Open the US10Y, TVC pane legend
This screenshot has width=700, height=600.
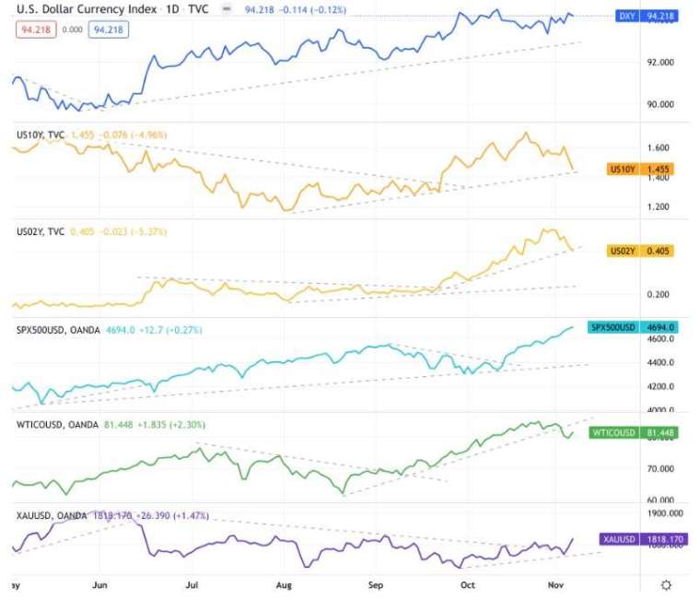(41, 135)
